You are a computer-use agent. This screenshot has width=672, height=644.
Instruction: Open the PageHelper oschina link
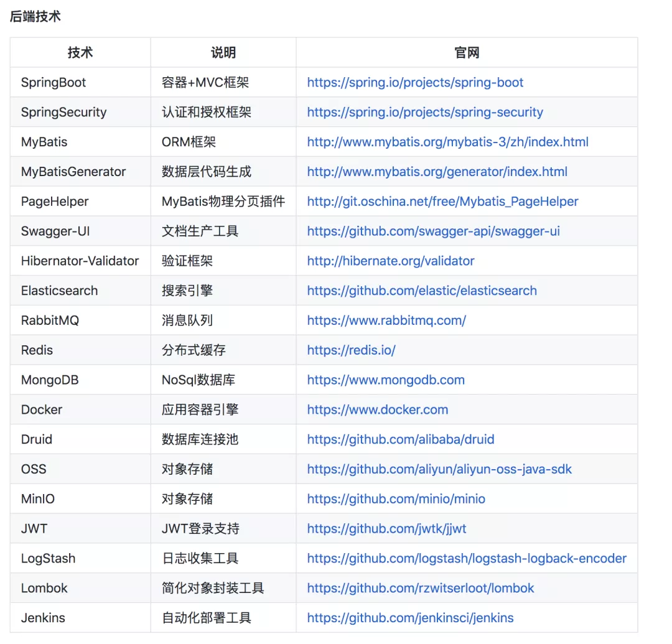[x=442, y=202]
